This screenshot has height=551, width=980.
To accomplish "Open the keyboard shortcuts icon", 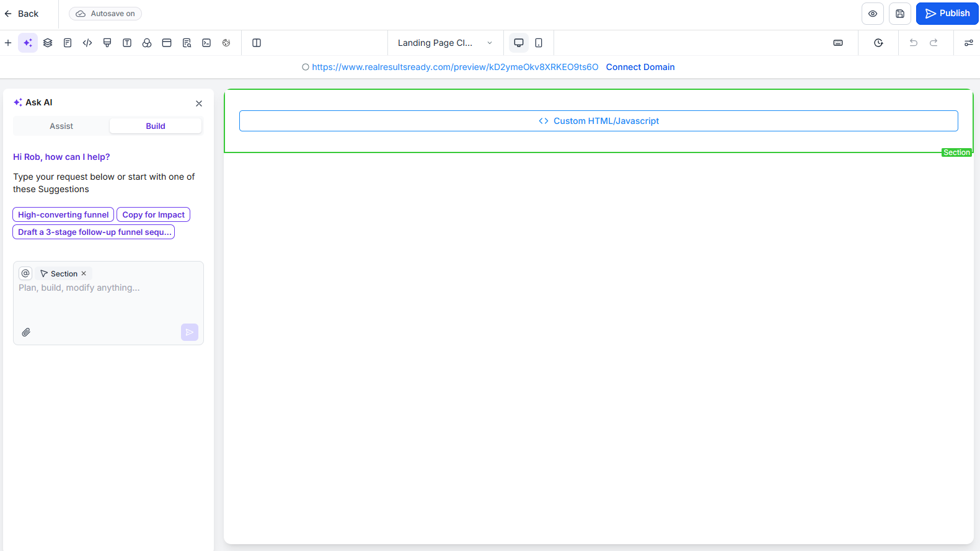I will click(838, 43).
